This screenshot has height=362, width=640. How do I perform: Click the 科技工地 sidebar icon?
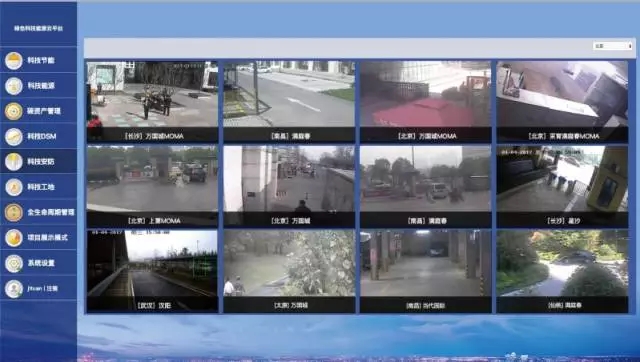[x=13, y=187]
